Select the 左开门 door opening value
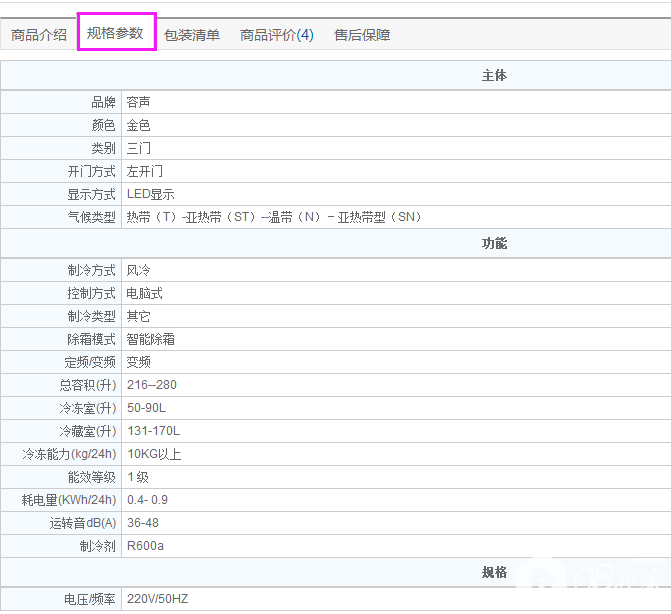This screenshot has width=671, height=614. coord(145,171)
